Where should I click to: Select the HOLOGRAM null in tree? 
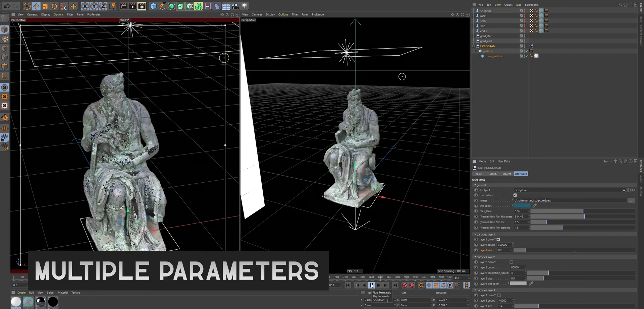click(x=488, y=46)
